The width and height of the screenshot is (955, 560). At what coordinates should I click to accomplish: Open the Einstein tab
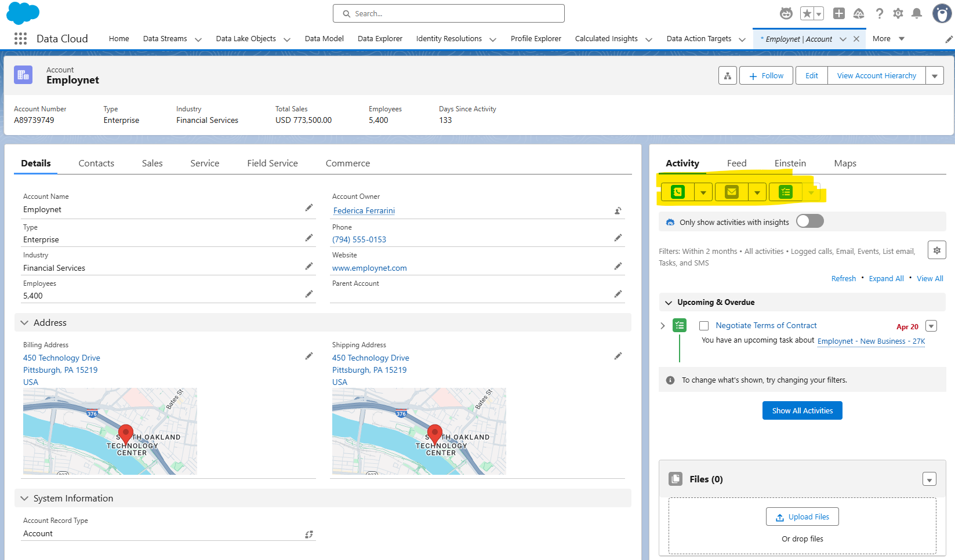tap(790, 163)
